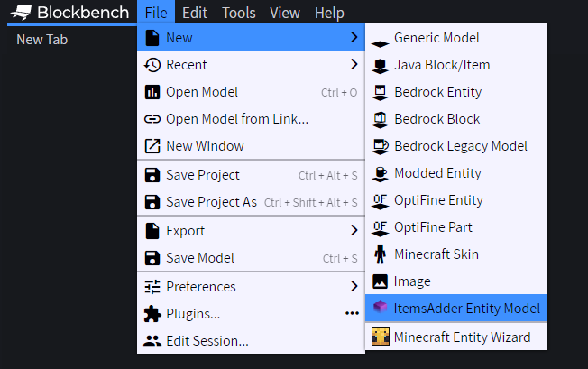This screenshot has width=588, height=369.
Task: Open the Edit menu
Action: (x=194, y=13)
